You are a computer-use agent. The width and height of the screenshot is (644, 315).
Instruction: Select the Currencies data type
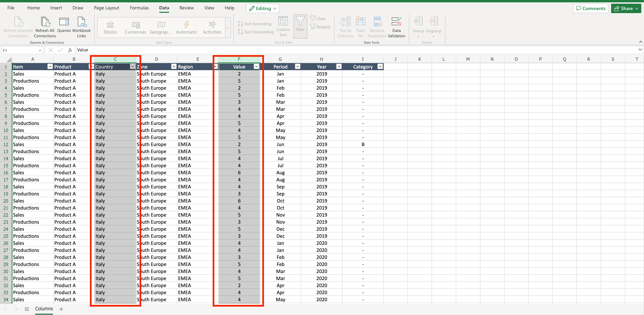tap(136, 27)
